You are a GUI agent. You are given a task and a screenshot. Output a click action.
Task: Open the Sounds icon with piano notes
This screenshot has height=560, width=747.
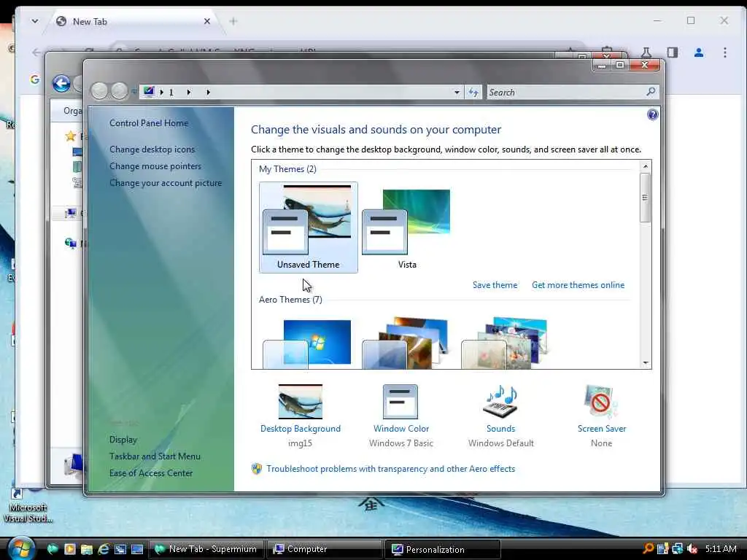(x=500, y=402)
